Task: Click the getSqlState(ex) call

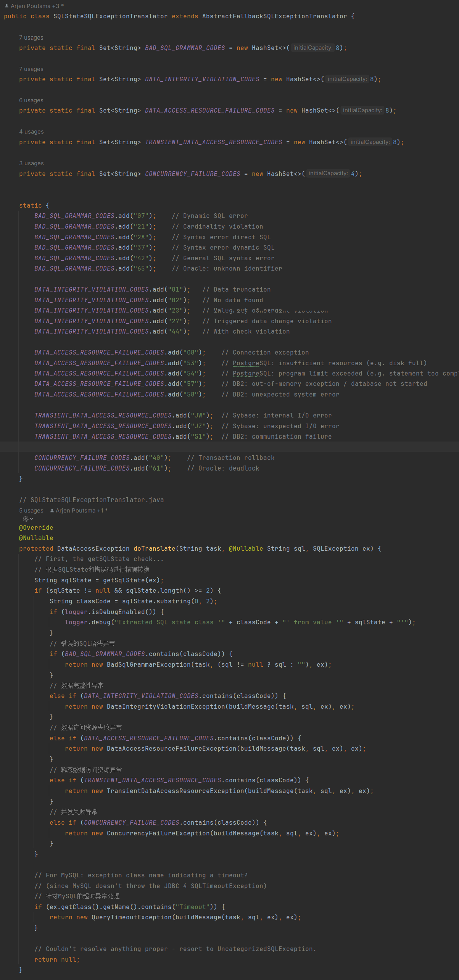Action: coord(131,580)
